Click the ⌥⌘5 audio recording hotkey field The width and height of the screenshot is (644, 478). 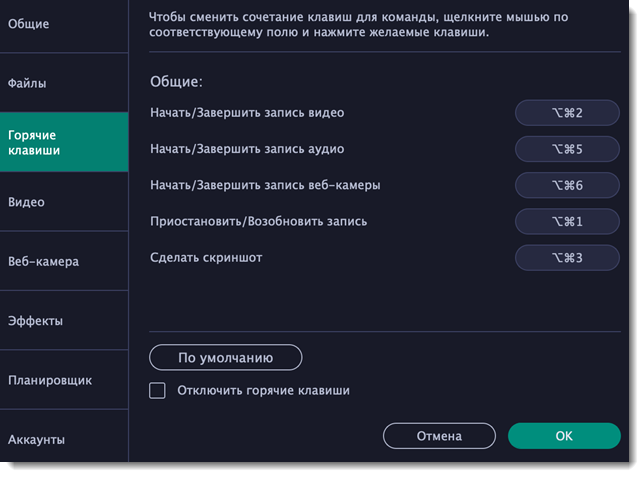[x=567, y=149]
